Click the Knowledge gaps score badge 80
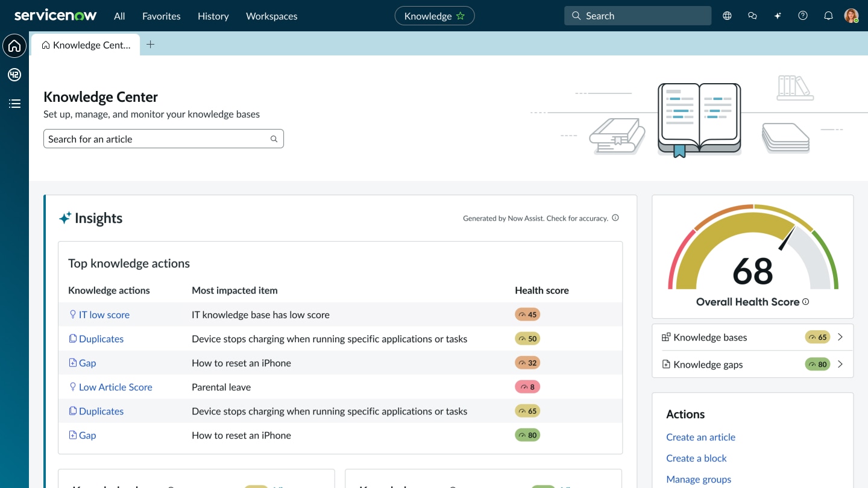This screenshot has height=488, width=868. point(817,364)
